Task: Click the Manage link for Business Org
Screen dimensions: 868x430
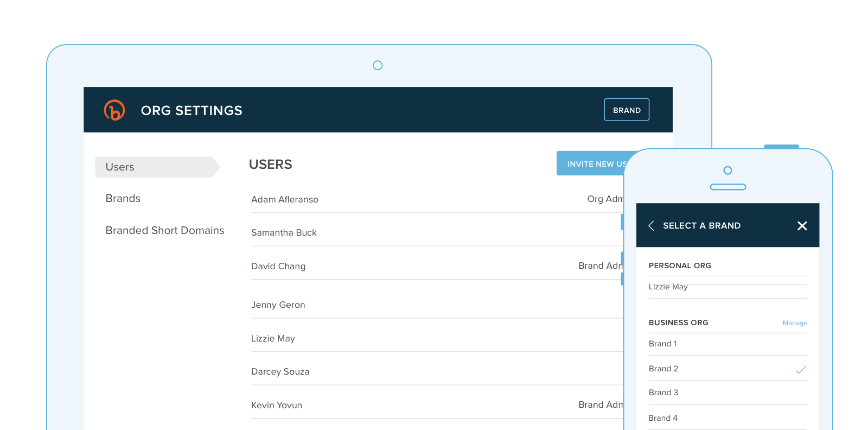Action: (x=794, y=323)
